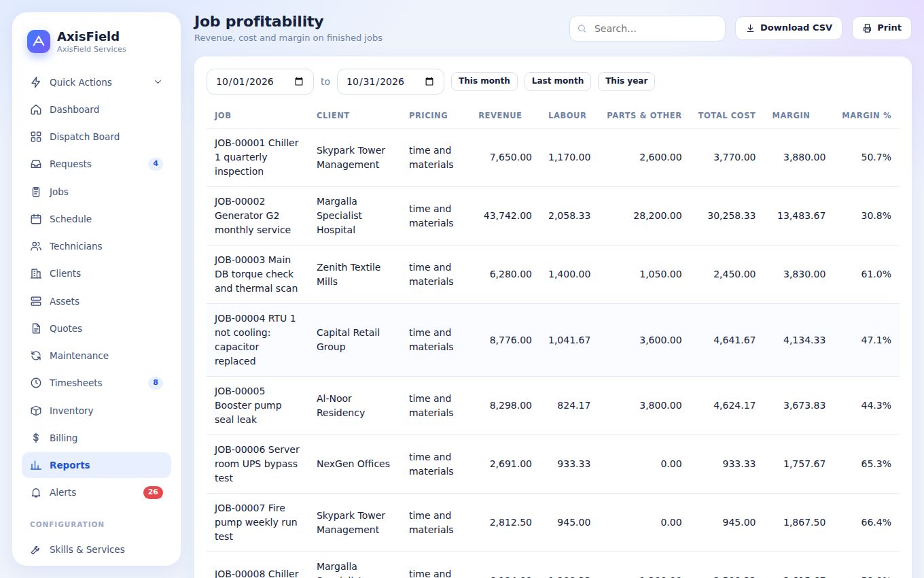This screenshot has height=578, width=924.
Task: Go to the Dashboard page
Action: click(96, 109)
